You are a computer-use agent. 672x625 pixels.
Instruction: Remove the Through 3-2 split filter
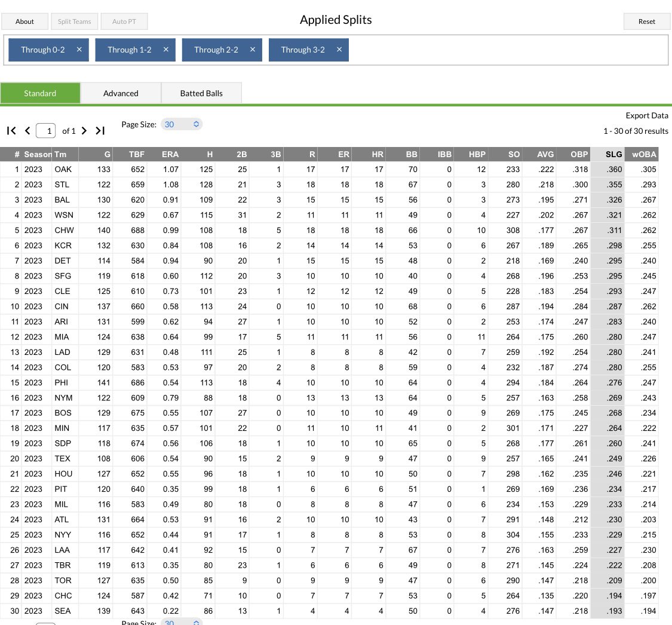pyautogui.click(x=339, y=50)
